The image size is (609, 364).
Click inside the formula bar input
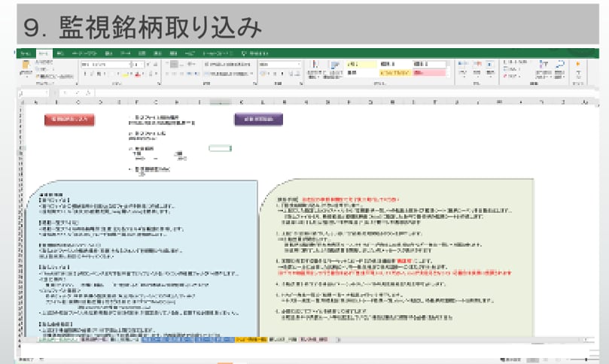[344, 93]
